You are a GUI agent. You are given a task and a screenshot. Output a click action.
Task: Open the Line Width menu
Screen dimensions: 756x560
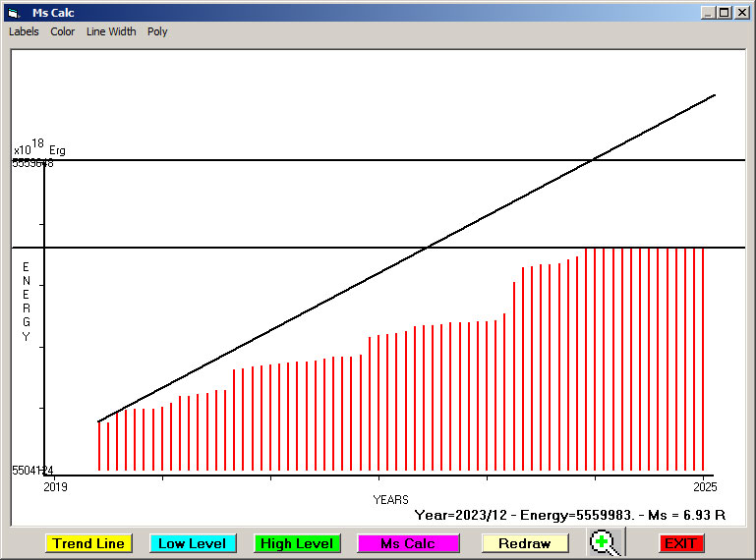pos(111,31)
